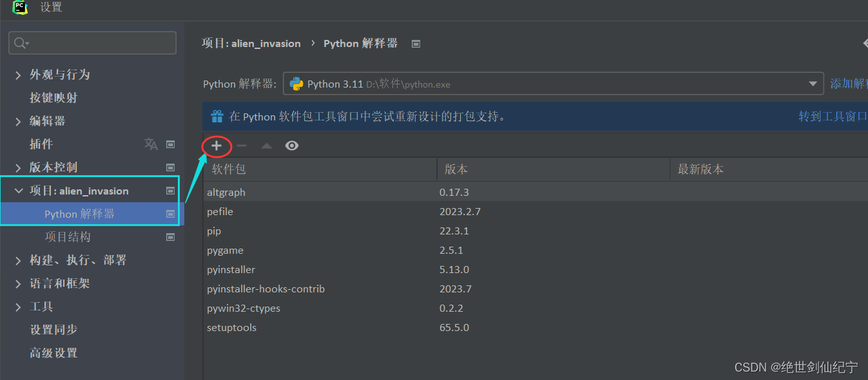Select the pip package row
868x380 pixels.
coord(535,231)
